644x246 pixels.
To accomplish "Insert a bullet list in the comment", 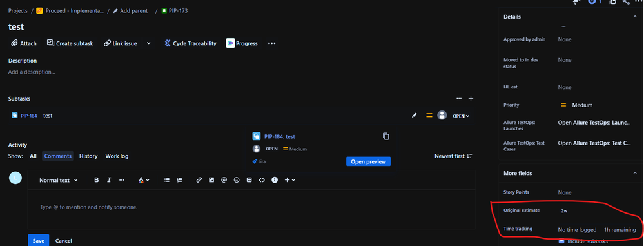I will coord(167,179).
